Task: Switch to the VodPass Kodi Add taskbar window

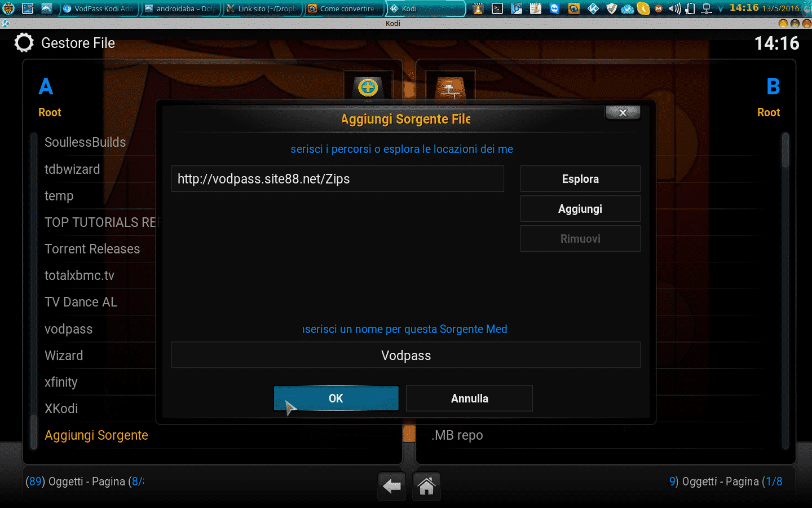Action: pyautogui.click(x=99, y=8)
